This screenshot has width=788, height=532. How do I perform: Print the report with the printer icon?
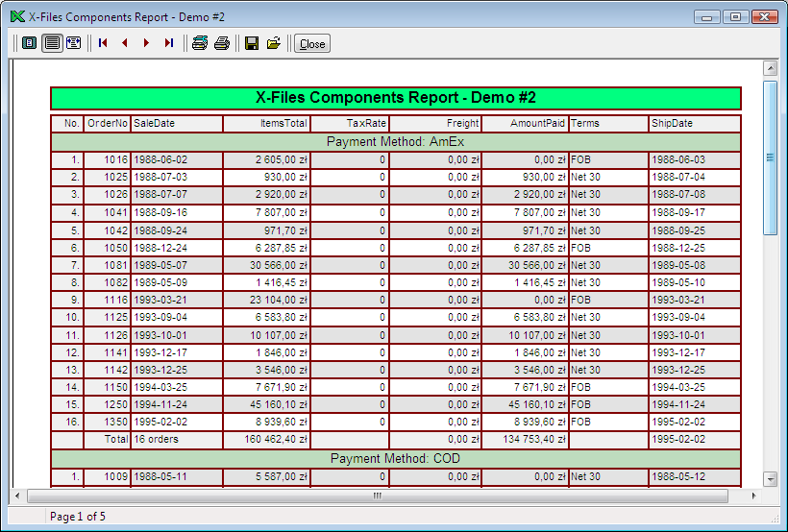click(222, 43)
